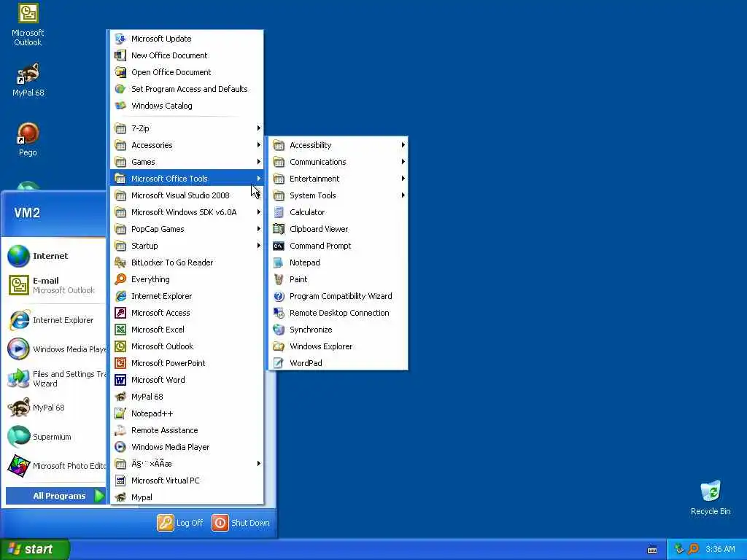
Task: Click the Start button on taskbar
Action: click(35, 549)
